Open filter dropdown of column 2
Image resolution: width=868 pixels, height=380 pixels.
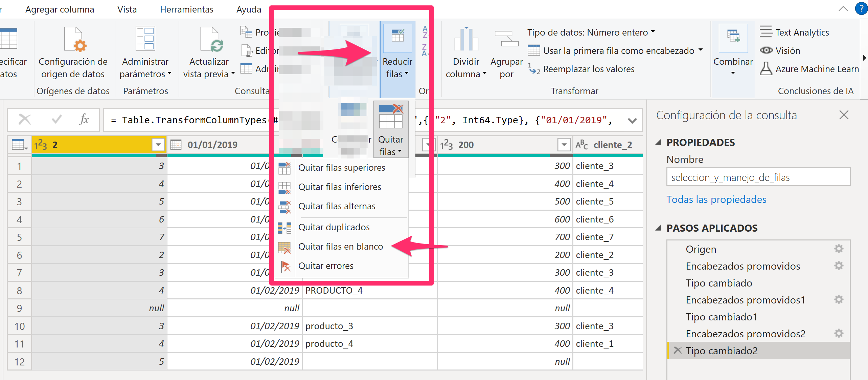(x=158, y=145)
